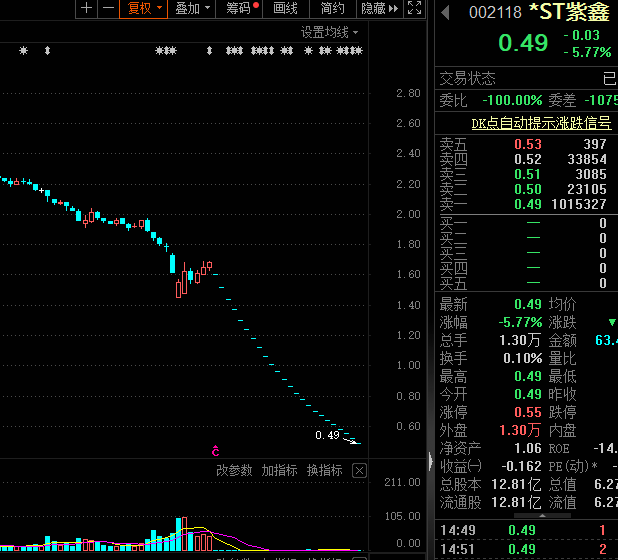
Task: Click the 0.49 latest price label on chart
Action: tap(327, 435)
